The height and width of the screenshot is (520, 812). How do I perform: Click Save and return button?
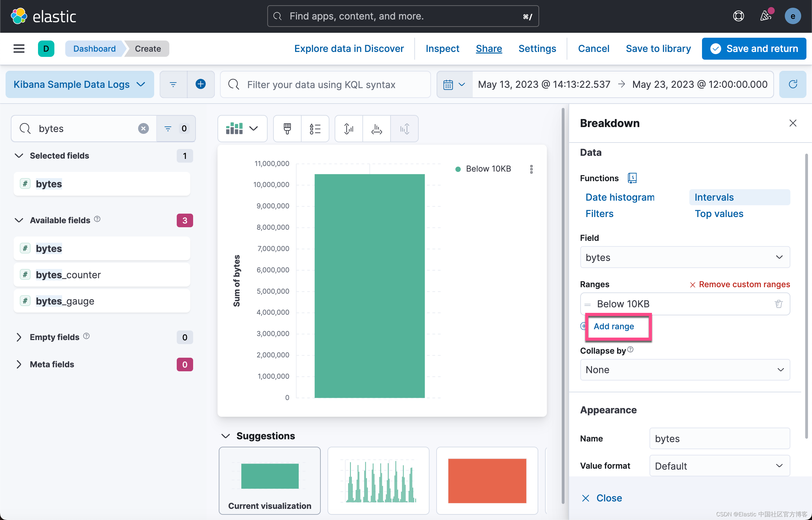point(754,49)
